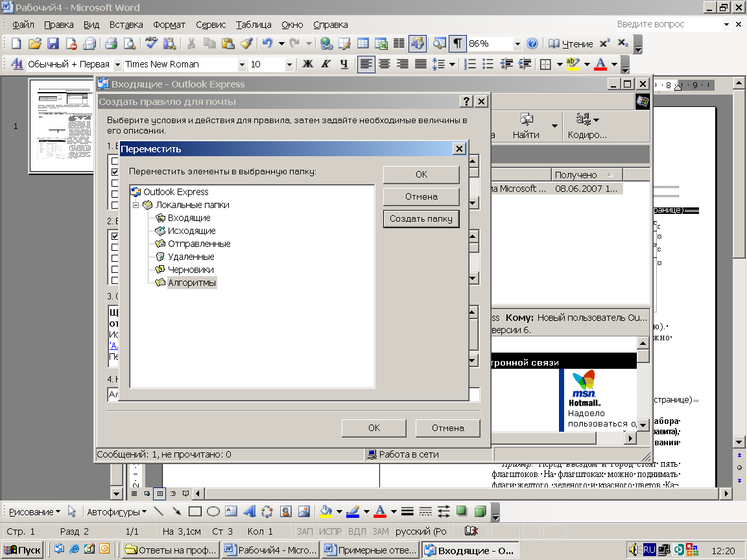747x560 pixels.
Task: Open Word Help question-mark icon
Action: [532, 44]
